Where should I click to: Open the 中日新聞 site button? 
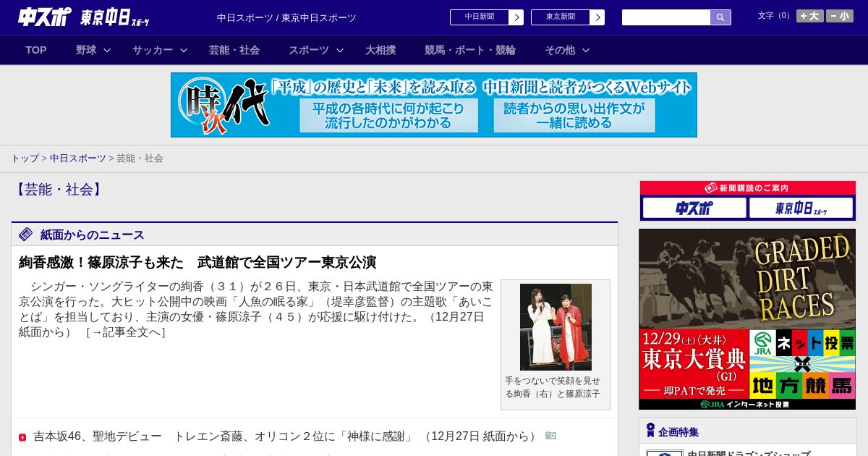click(x=480, y=17)
